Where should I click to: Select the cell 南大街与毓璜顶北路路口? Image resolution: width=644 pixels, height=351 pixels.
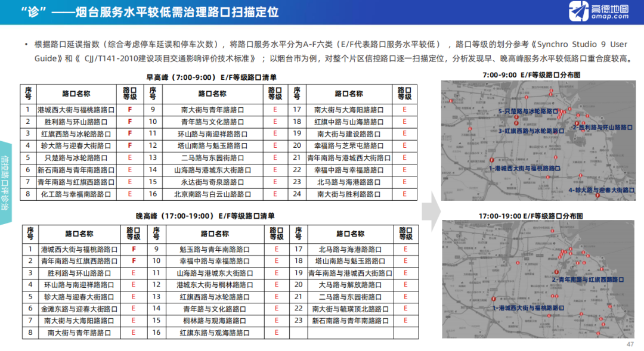click(351, 309)
